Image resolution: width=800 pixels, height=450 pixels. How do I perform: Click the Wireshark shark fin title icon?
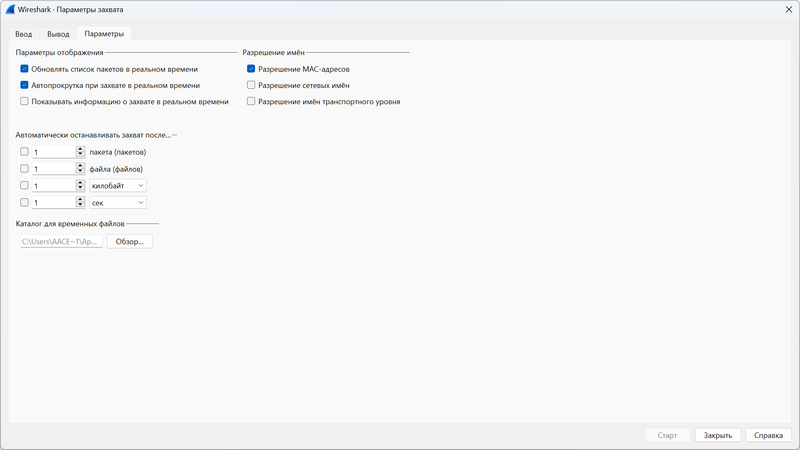[10, 10]
